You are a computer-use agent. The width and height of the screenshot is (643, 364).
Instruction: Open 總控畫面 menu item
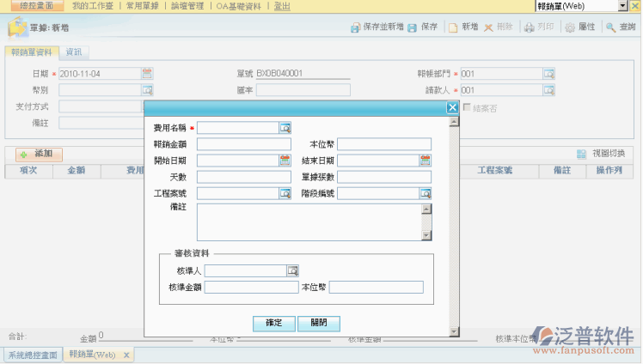point(36,6)
